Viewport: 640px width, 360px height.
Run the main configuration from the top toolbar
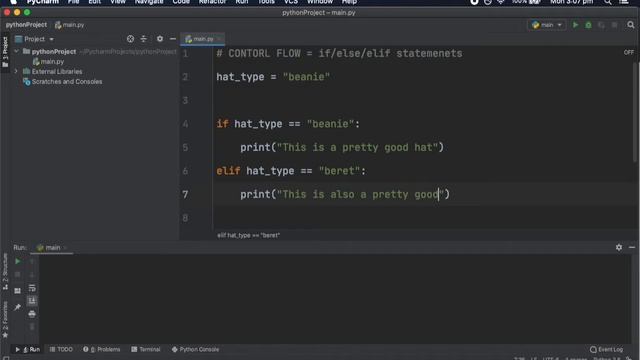(x=575, y=25)
